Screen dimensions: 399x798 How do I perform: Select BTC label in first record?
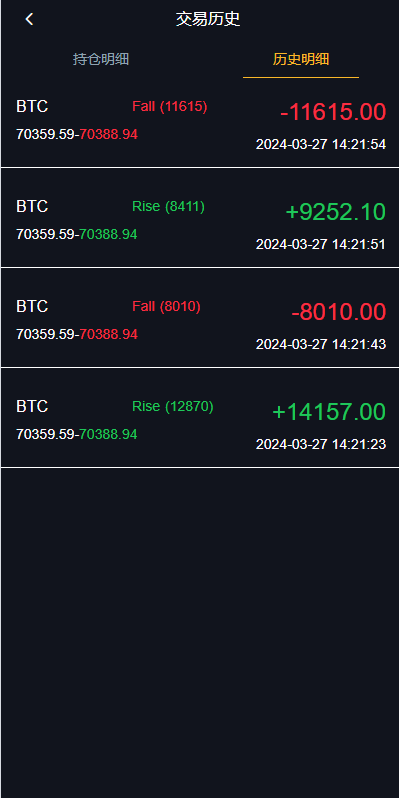(32, 107)
